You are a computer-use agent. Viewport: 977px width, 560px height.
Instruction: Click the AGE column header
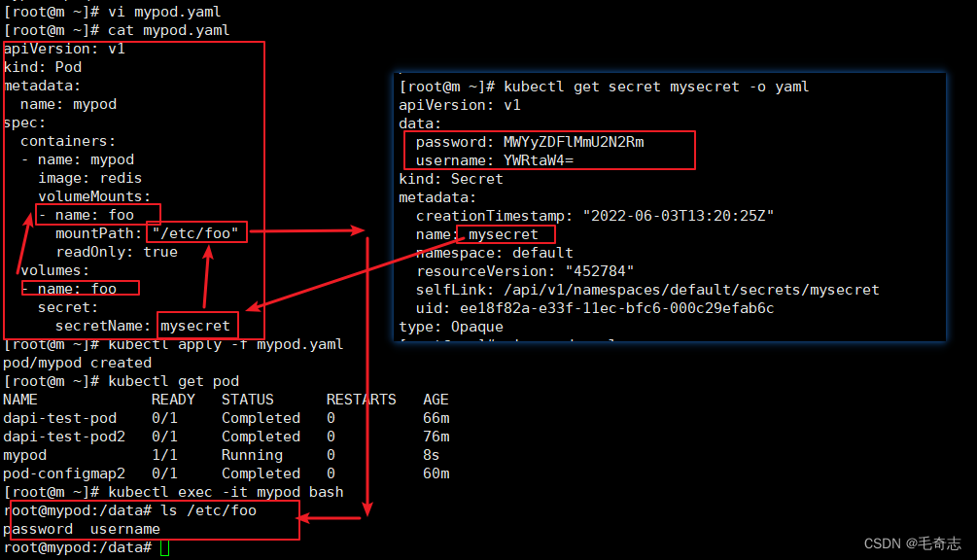pyautogui.click(x=436, y=400)
